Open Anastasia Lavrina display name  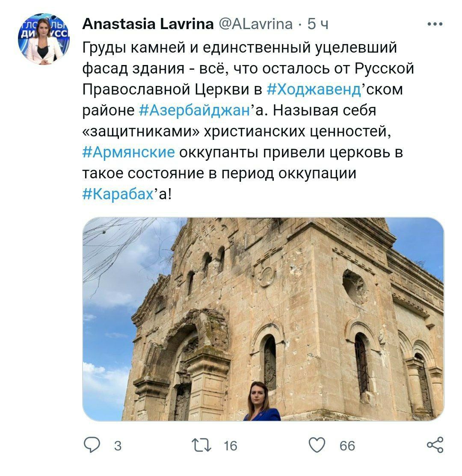click(148, 24)
